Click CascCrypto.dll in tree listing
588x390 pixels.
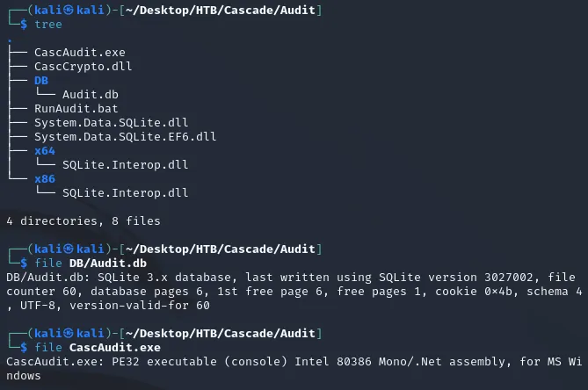click(x=83, y=67)
